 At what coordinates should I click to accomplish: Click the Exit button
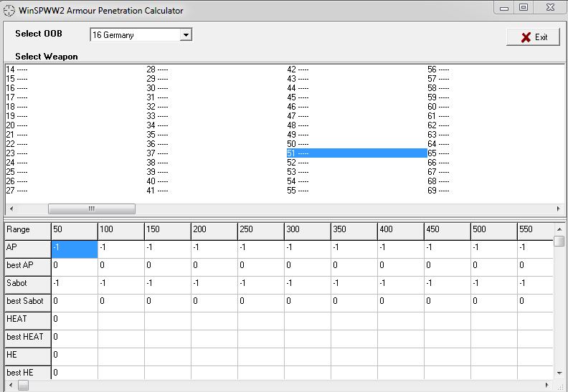(x=533, y=37)
